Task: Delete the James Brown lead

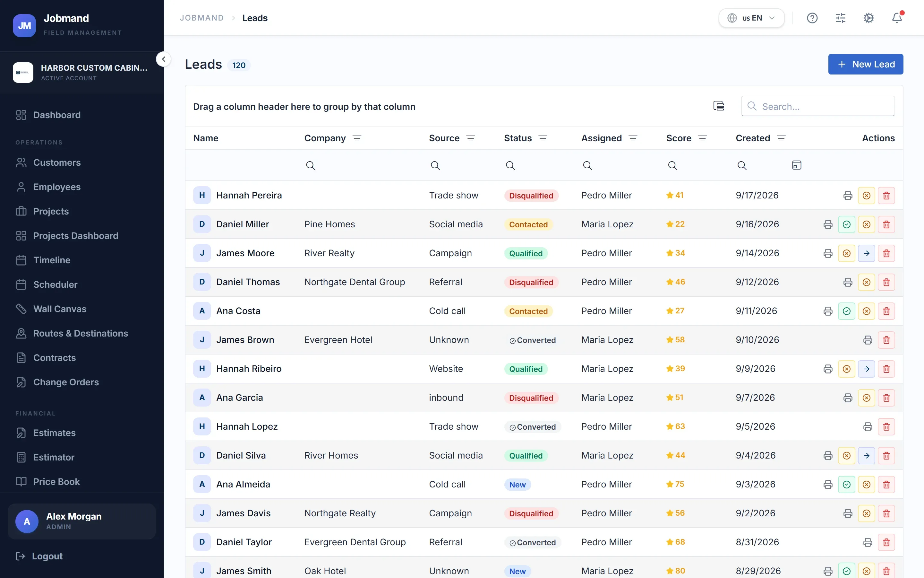Action: [886, 340]
